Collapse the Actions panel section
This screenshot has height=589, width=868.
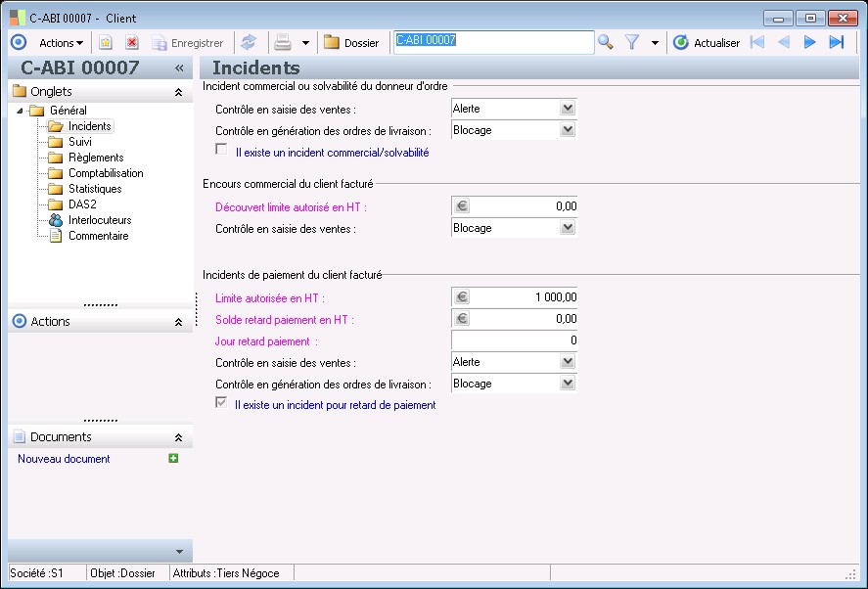178,322
